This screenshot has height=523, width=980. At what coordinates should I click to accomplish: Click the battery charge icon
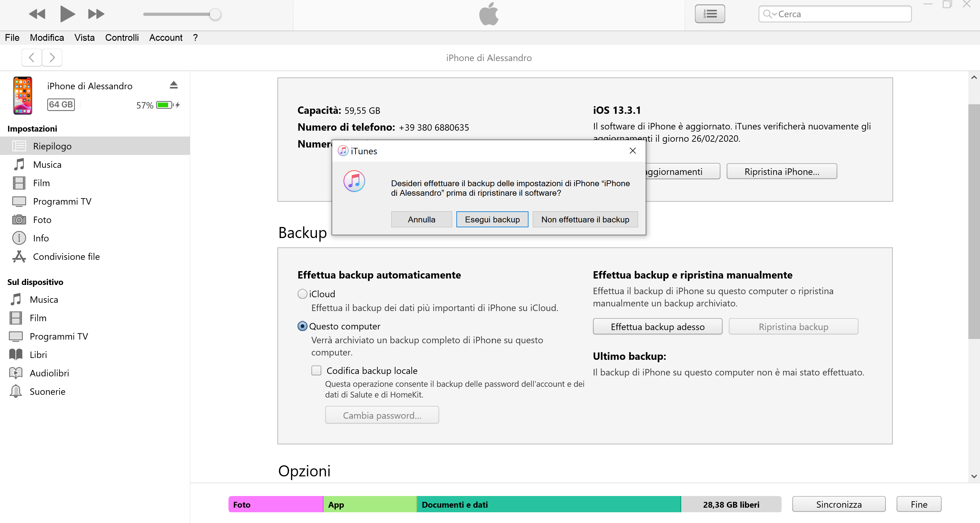pos(168,105)
